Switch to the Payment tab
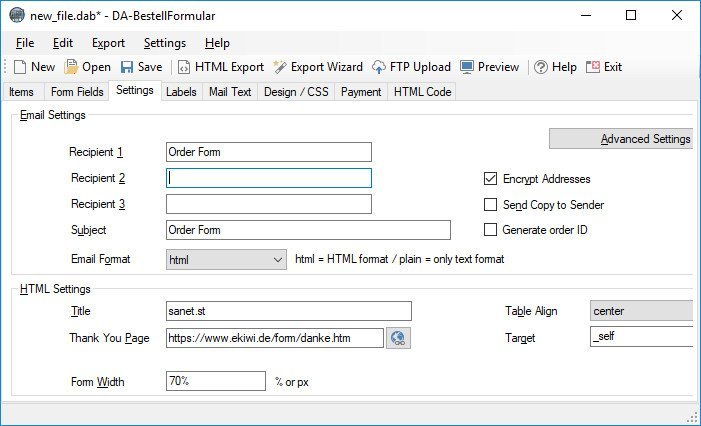The image size is (701, 426). coord(361,92)
